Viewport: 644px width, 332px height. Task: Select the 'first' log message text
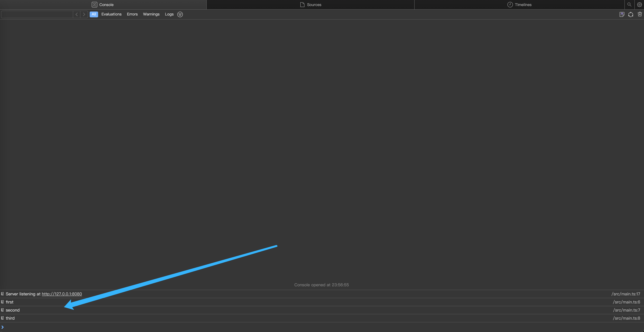click(9, 302)
